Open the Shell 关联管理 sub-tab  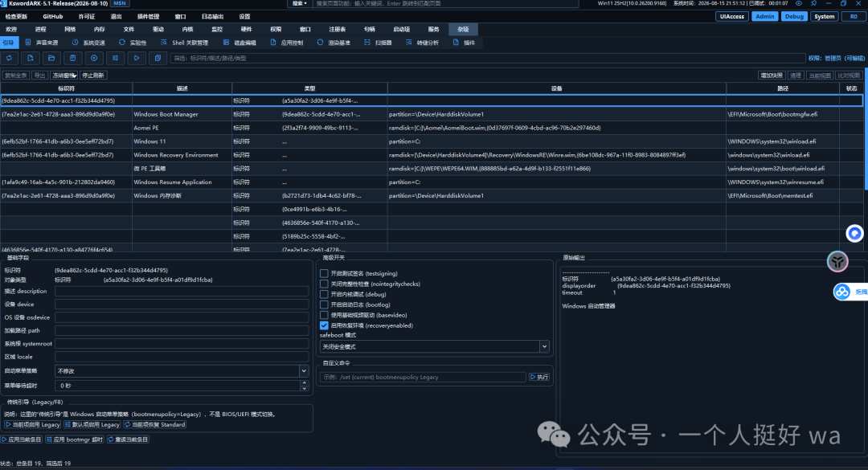pyautogui.click(x=184, y=43)
